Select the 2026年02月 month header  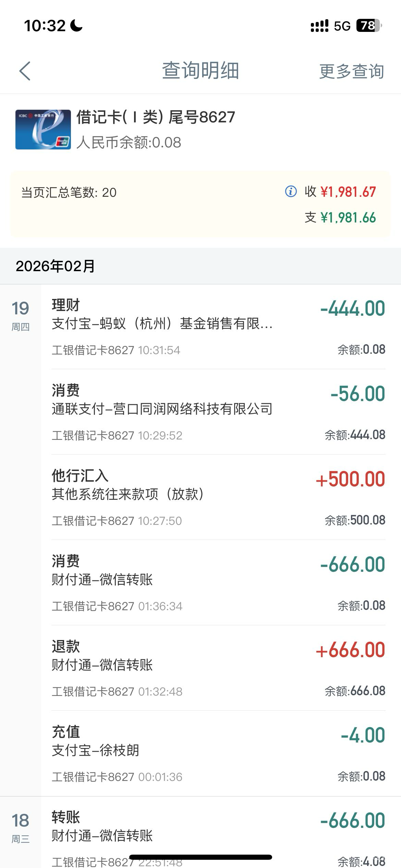[55, 266]
